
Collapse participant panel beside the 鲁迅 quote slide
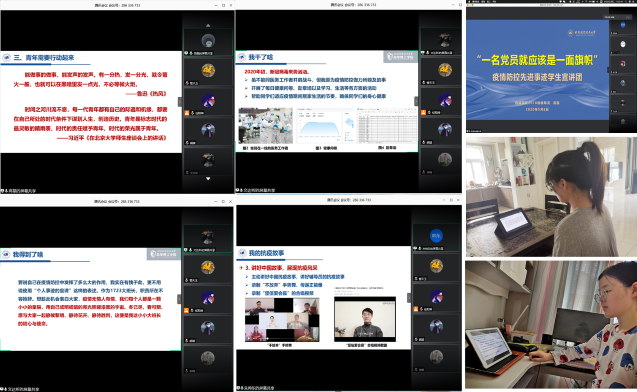pyautogui.click(x=180, y=101)
